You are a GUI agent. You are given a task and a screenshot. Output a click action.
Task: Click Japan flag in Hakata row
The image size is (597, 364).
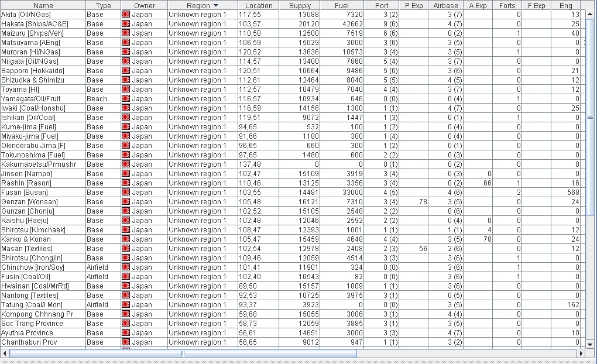pos(126,23)
